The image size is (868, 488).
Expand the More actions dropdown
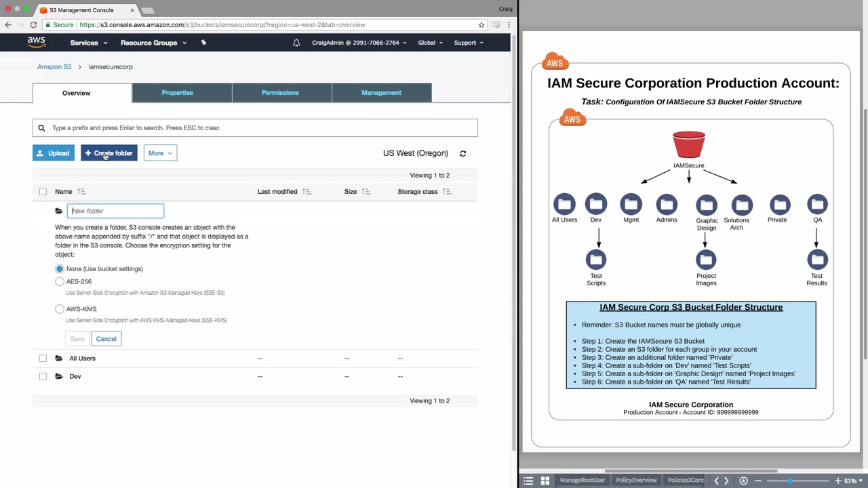160,153
